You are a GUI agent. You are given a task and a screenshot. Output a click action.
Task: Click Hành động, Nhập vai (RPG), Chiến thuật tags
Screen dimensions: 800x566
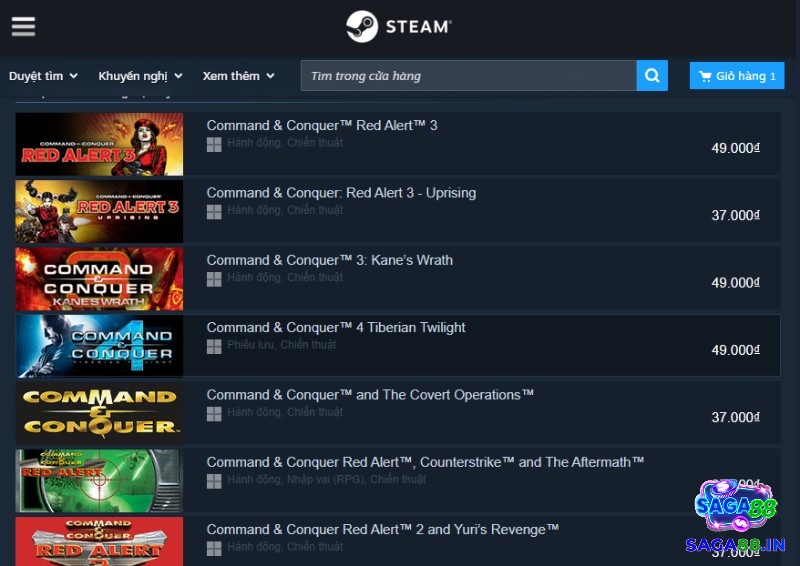click(327, 480)
